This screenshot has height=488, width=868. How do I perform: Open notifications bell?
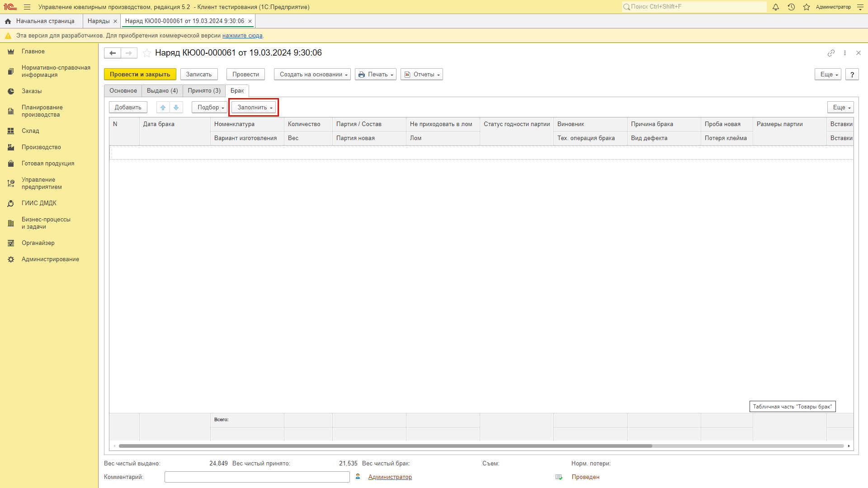pyautogui.click(x=776, y=7)
